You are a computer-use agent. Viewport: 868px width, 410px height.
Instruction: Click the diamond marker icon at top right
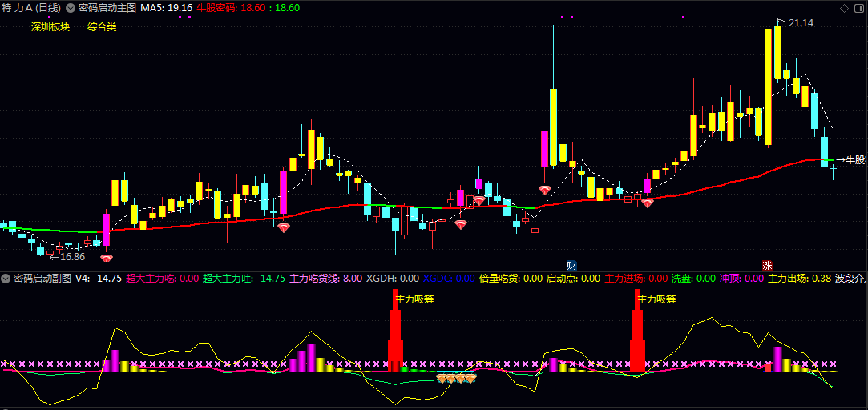click(x=844, y=8)
